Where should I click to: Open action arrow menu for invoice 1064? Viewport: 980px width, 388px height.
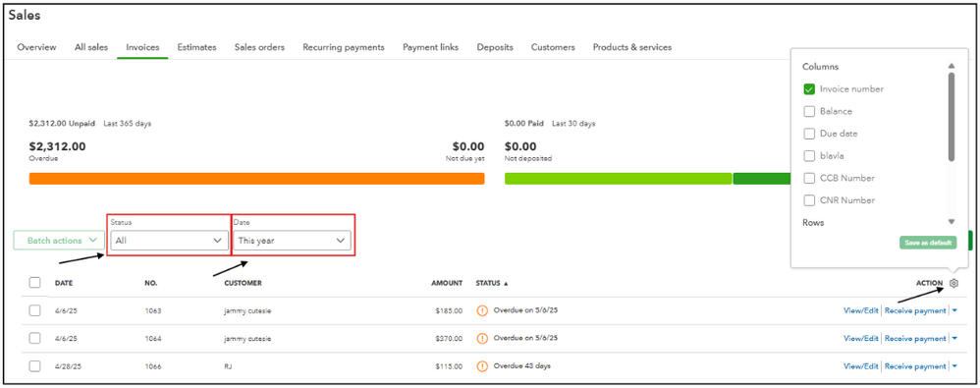[x=955, y=339]
